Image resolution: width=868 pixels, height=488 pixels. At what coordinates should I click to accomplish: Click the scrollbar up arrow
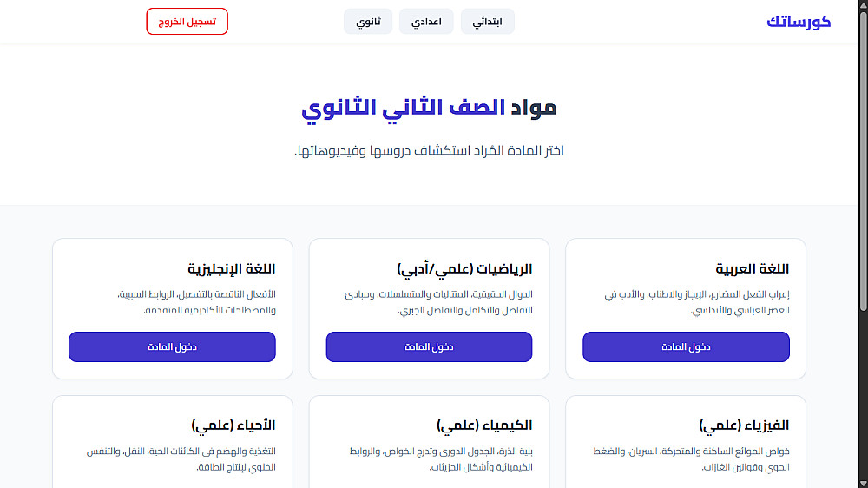coord(863,4)
